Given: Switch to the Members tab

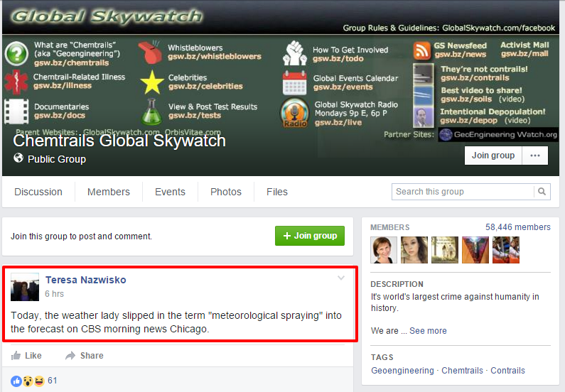Looking at the screenshot, I should click(x=109, y=192).
